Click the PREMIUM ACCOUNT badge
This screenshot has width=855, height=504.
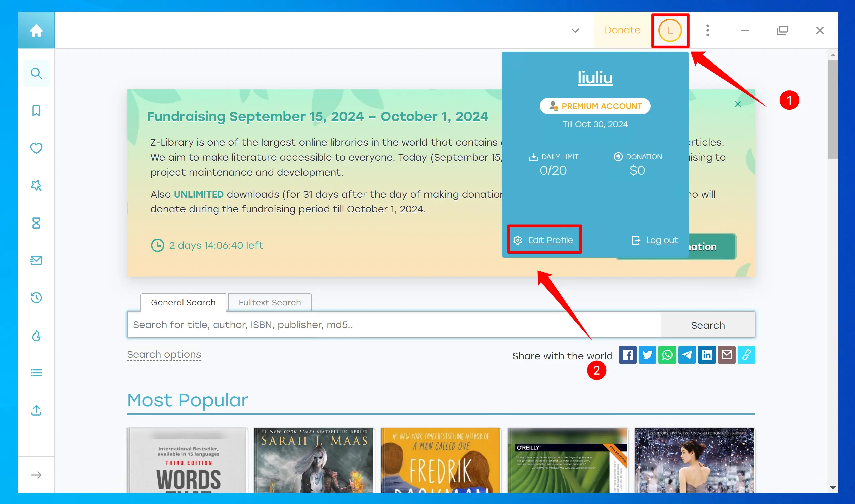[595, 106]
